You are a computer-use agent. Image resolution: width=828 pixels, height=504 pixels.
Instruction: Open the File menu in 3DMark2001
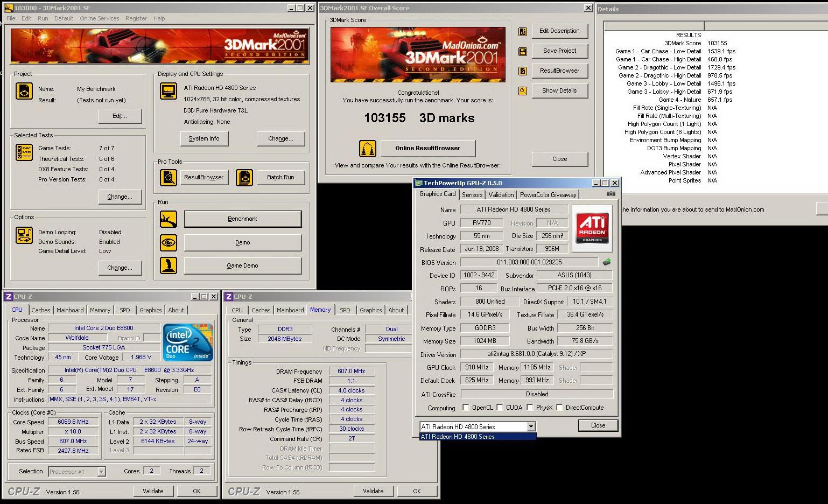[x=11, y=18]
